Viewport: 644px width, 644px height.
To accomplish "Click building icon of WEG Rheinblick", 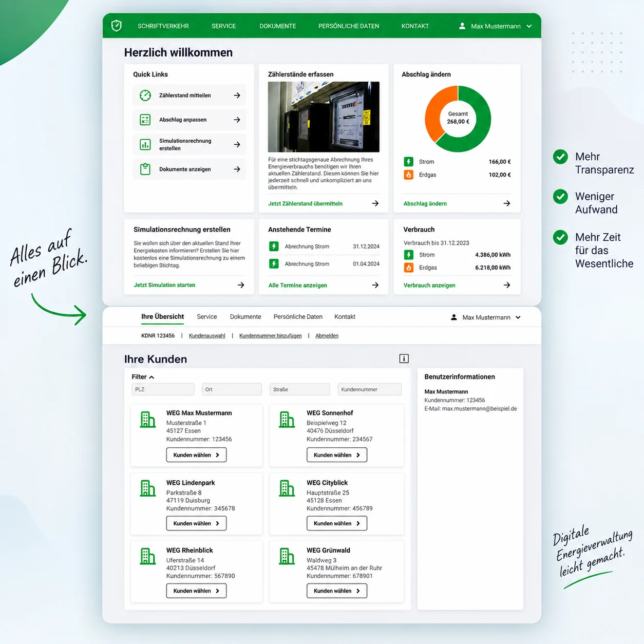I will click(x=148, y=556).
